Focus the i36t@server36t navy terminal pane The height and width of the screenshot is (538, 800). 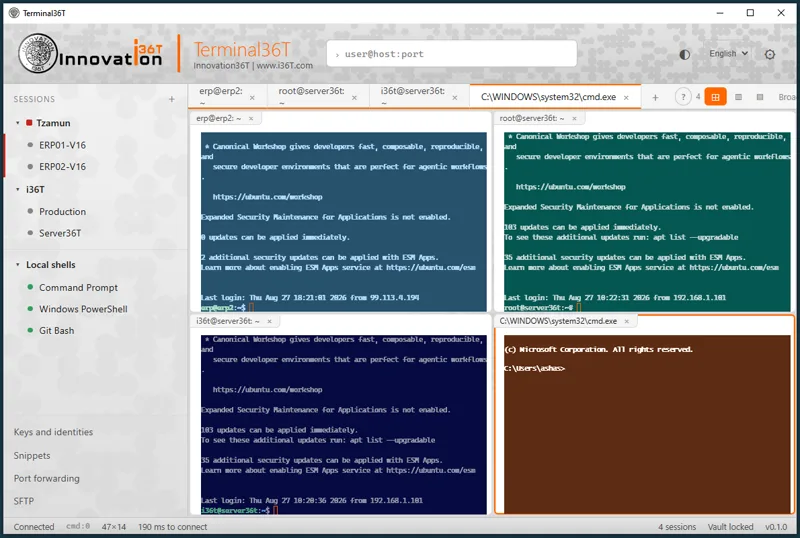pos(343,425)
